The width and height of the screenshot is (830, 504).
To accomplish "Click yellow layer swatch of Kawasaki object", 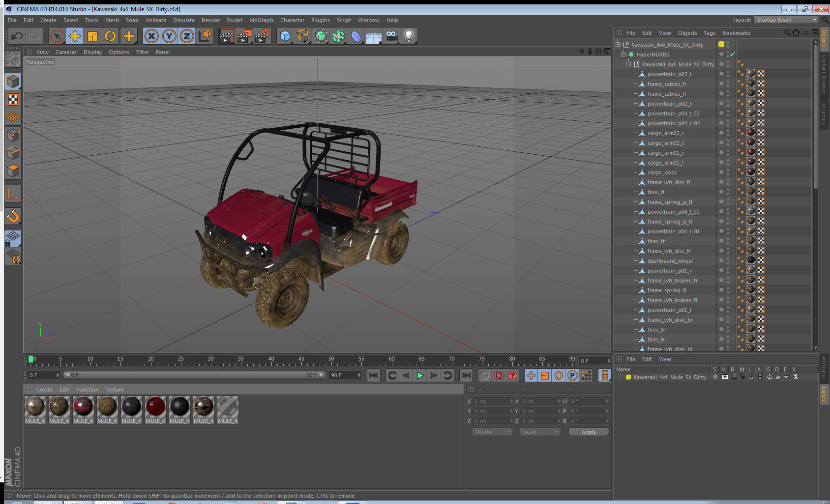I will pyautogui.click(x=721, y=44).
